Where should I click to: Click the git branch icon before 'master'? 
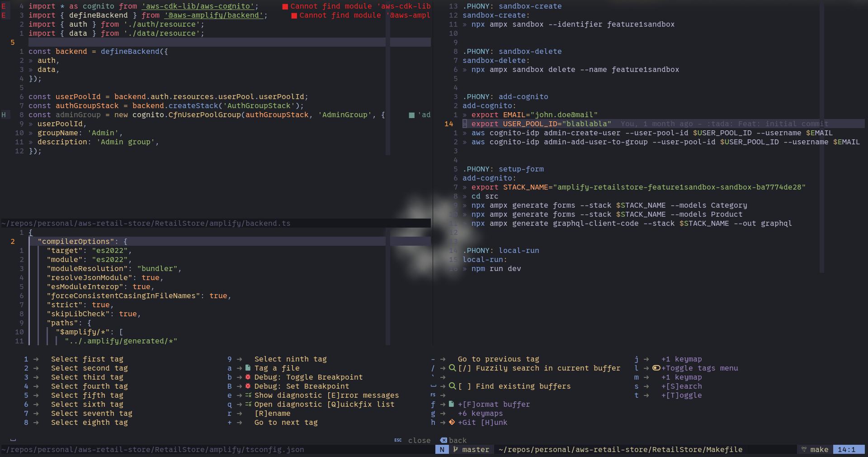click(455, 449)
